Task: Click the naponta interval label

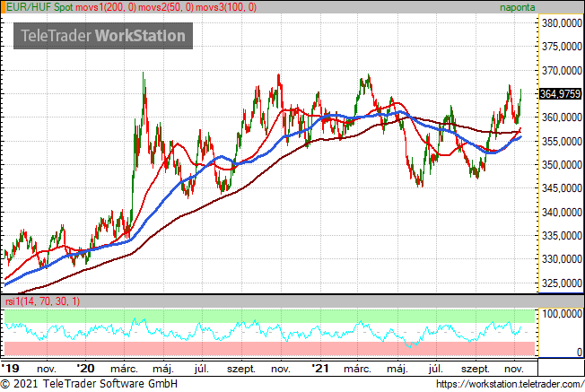Action: point(517,7)
